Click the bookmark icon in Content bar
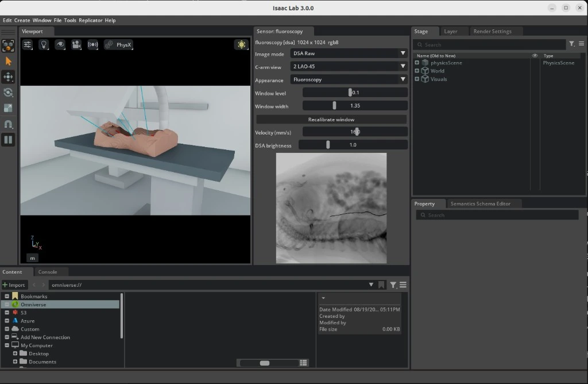This screenshot has width=588, height=384. (381, 285)
